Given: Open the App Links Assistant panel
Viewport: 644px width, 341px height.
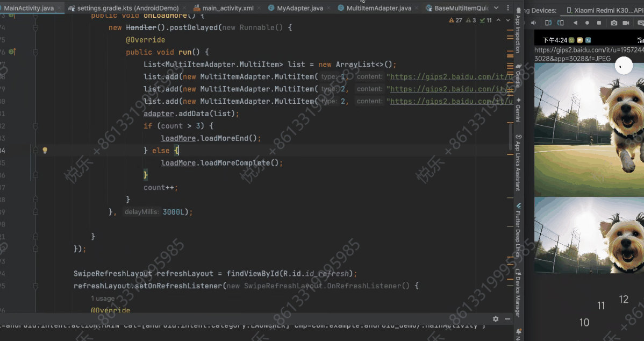Looking at the screenshot, I should pyautogui.click(x=518, y=162).
